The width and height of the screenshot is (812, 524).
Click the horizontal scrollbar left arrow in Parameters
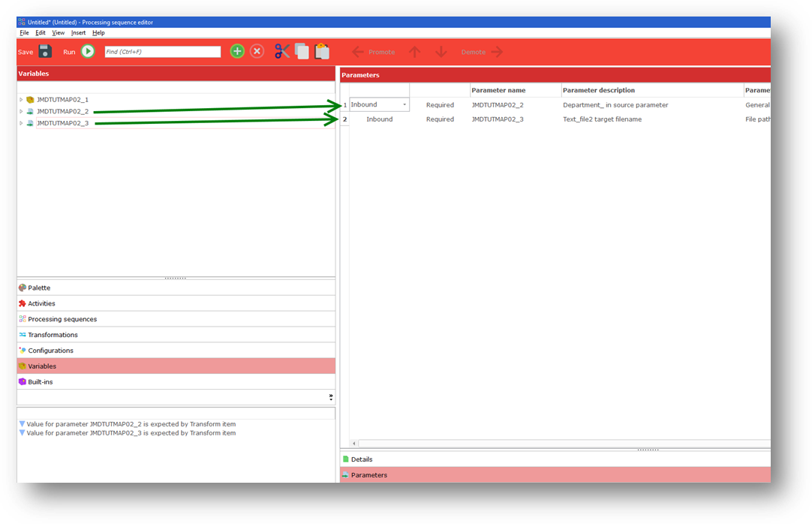pos(354,443)
